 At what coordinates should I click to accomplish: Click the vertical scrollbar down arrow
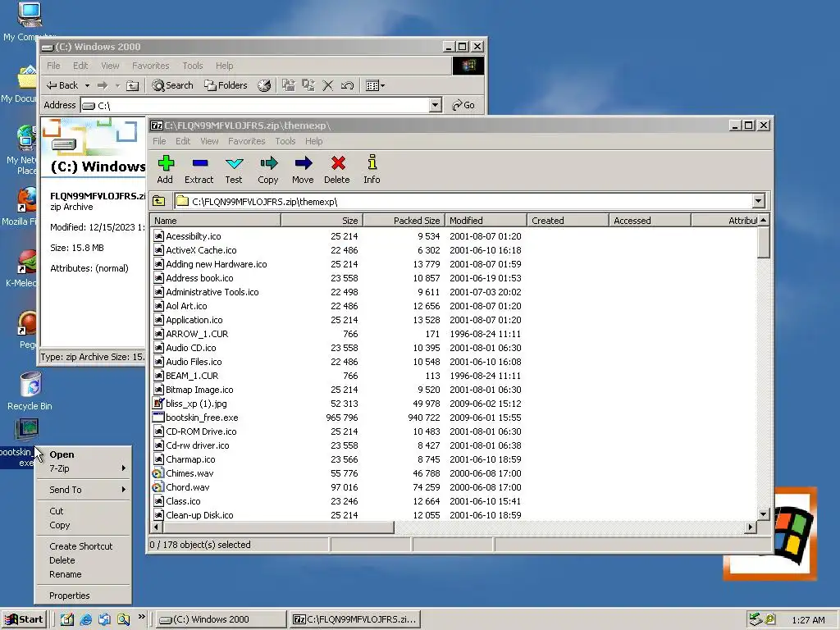(x=764, y=514)
